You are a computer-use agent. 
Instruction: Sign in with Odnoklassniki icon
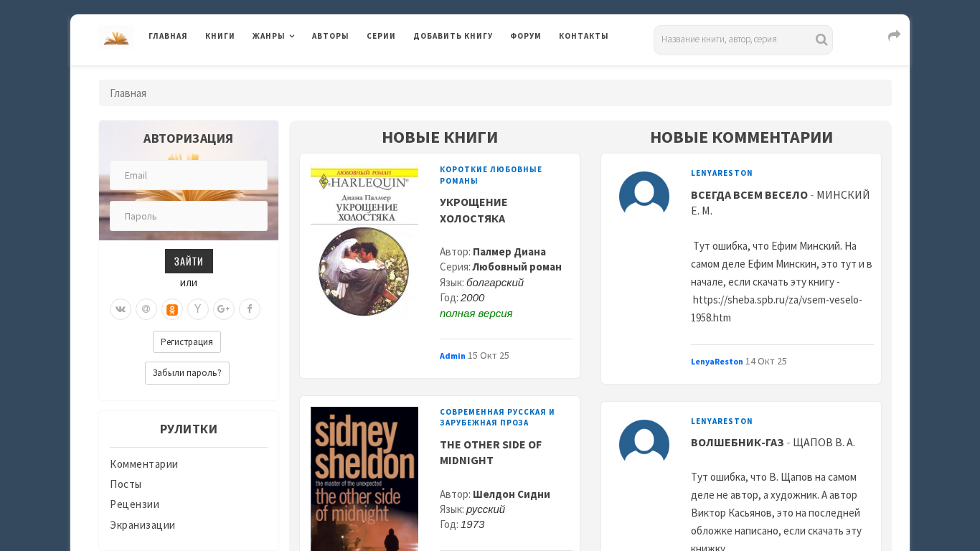[172, 309]
